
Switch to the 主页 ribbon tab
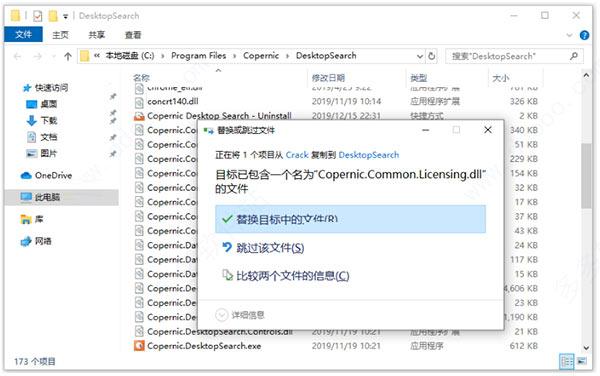pyautogui.click(x=60, y=35)
